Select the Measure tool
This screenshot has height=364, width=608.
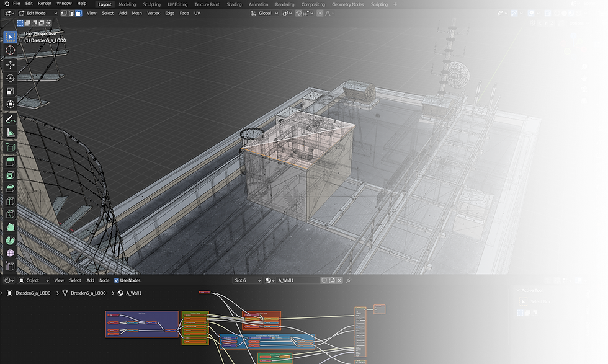pyautogui.click(x=10, y=132)
